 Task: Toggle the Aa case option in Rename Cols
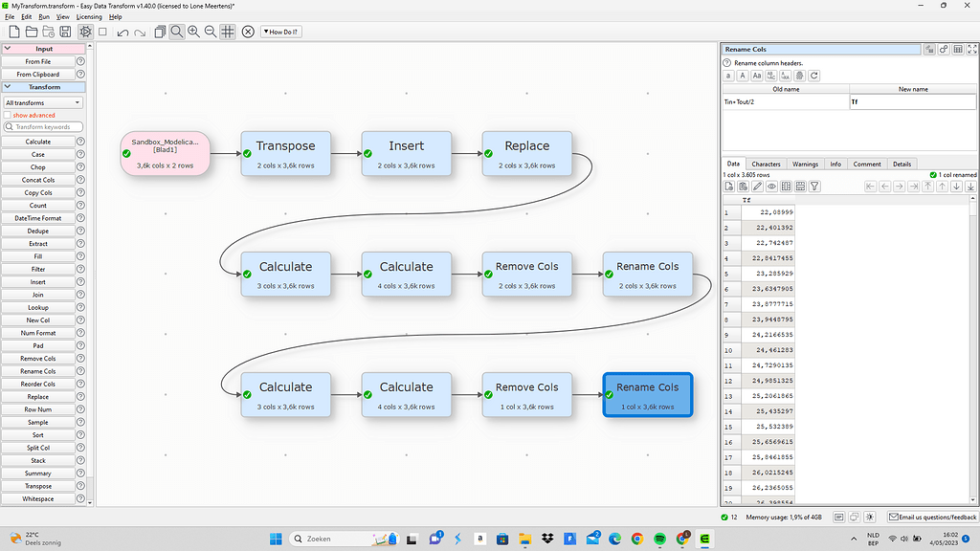(757, 76)
